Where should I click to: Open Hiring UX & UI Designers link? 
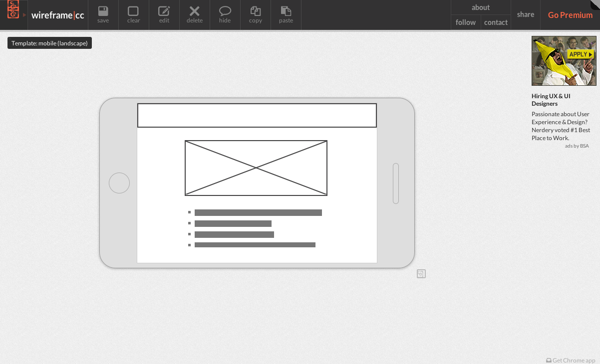(551, 100)
